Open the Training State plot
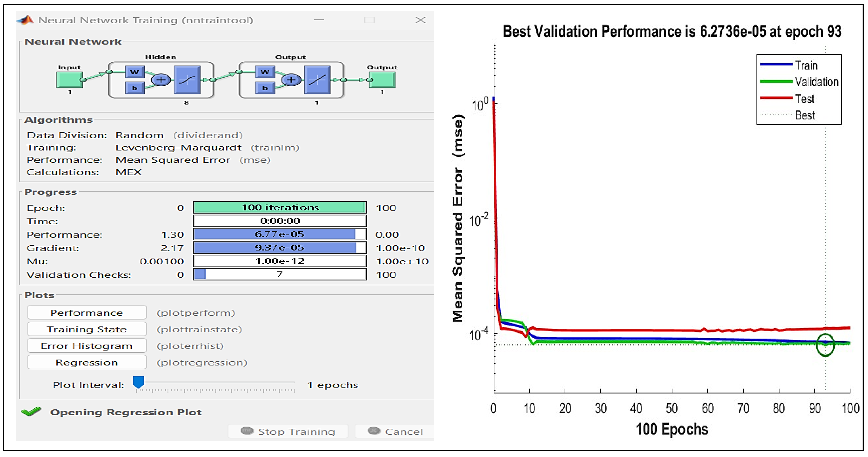This screenshot has height=457, width=868. [x=87, y=329]
